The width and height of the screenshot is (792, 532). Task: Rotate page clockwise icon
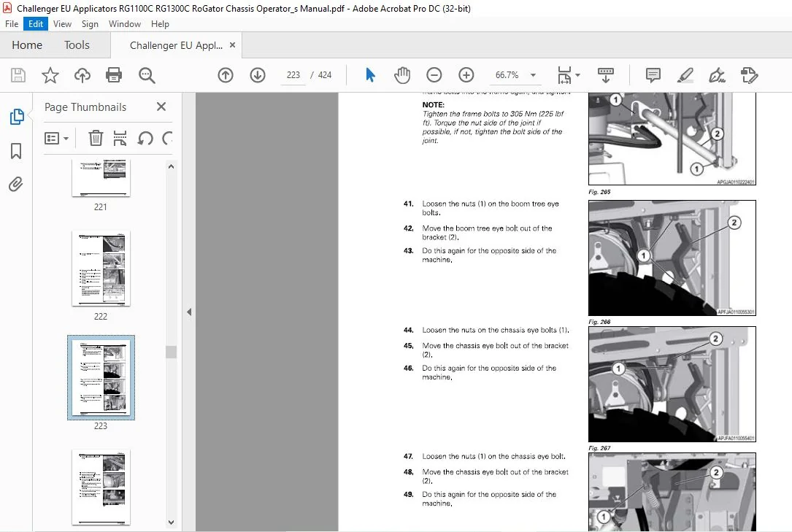click(167, 138)
